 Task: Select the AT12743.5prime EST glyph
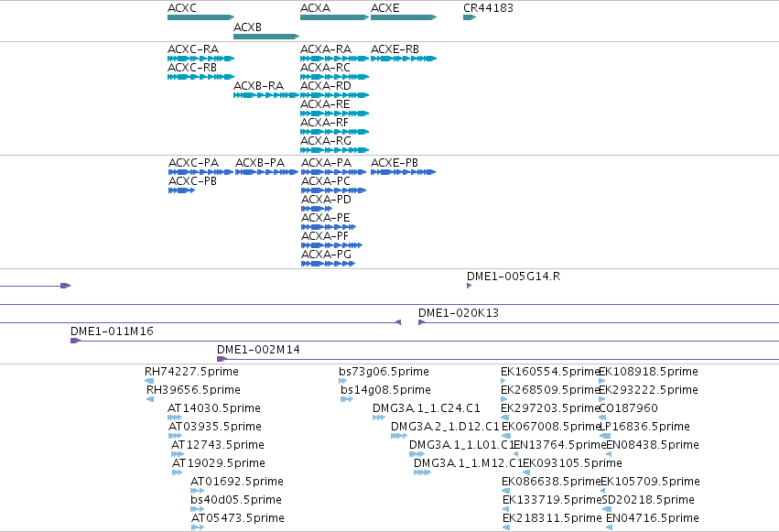pyautogui.click(x=178, y=454)
